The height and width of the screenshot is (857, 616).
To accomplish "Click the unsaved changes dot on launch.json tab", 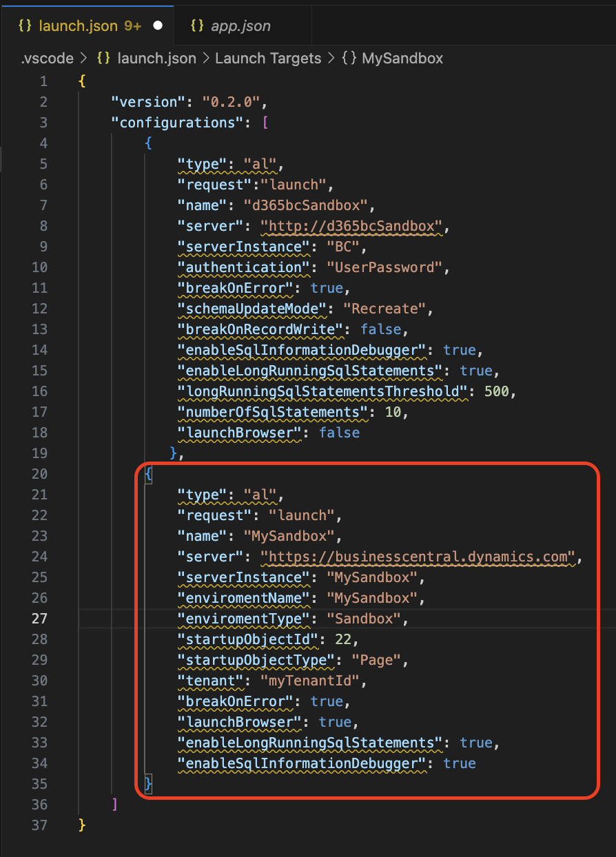I will tap(158, 25).
